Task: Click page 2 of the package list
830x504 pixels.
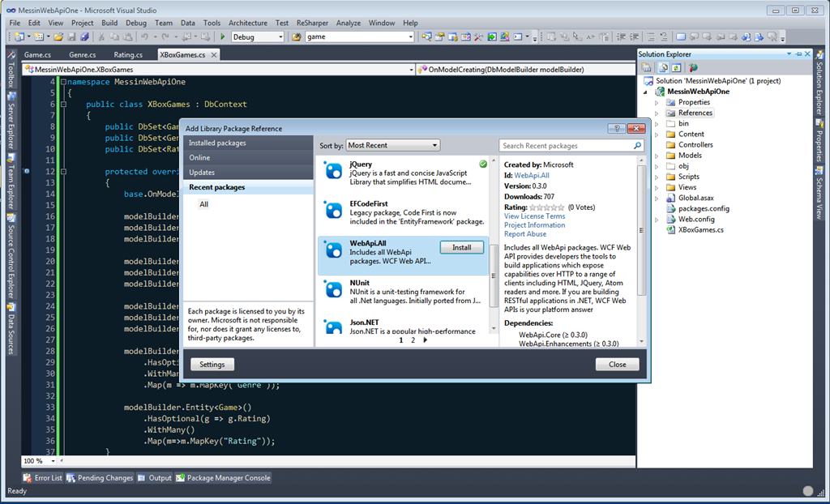Action: [x=413, y=340]
